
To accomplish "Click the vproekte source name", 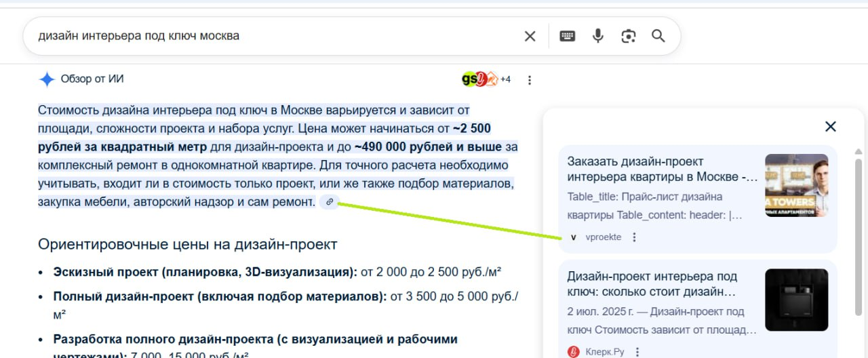I will point(603,237).
